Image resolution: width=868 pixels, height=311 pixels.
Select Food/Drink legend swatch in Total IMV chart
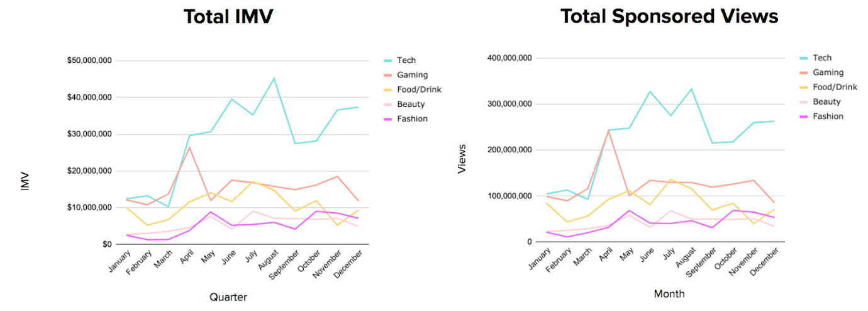point(389,89)
